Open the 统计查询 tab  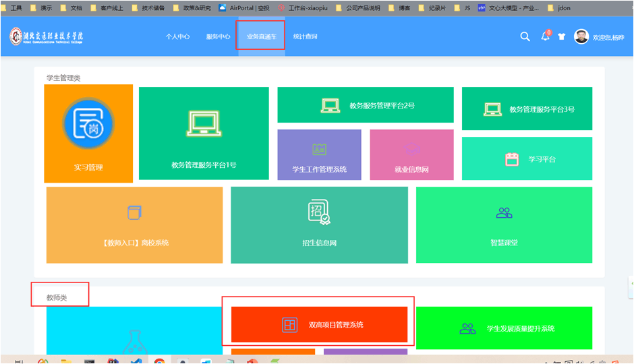pos(305,36)
